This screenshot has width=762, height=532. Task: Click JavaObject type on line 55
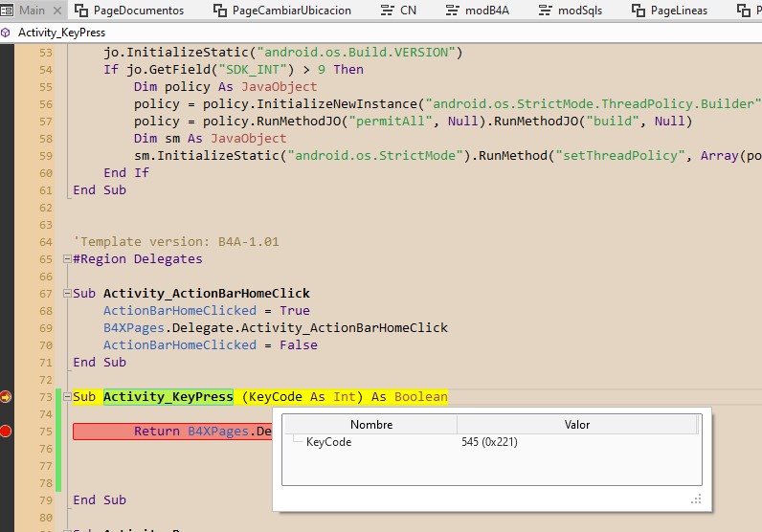(279, 87)
